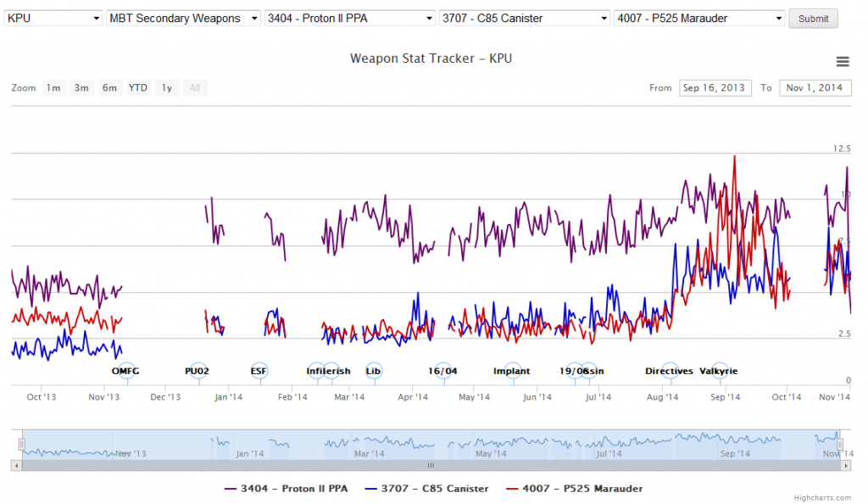The height and width of the screenshot is (504, 868).
Task: Click the Implant event flag marker
Action: point(511,371)
